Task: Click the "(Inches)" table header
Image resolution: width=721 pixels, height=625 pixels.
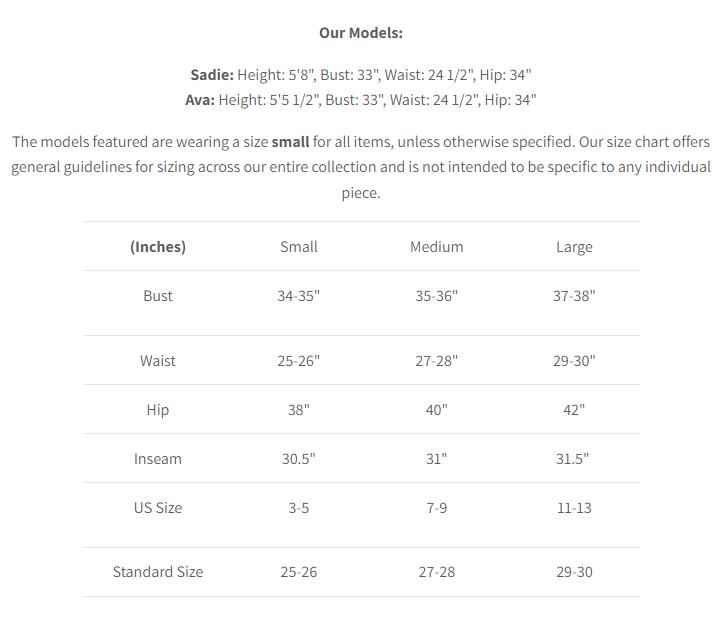Action: coord(158,247)
